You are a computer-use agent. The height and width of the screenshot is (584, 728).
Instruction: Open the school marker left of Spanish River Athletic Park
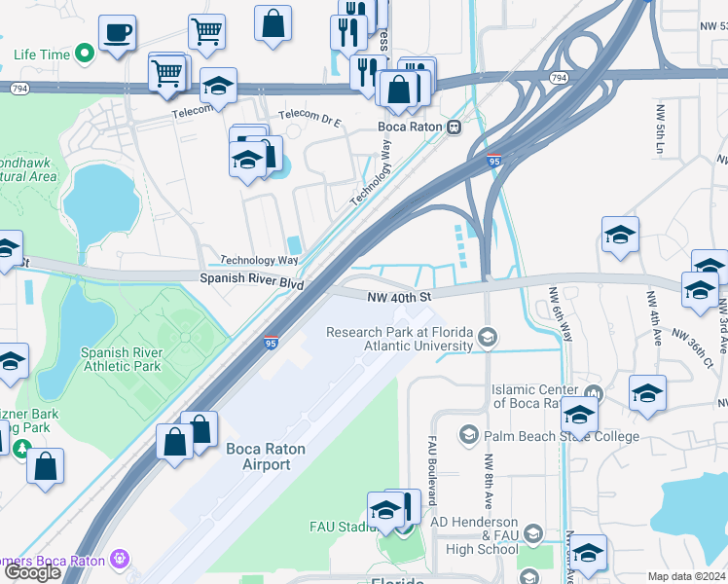[x=11, y=363]
